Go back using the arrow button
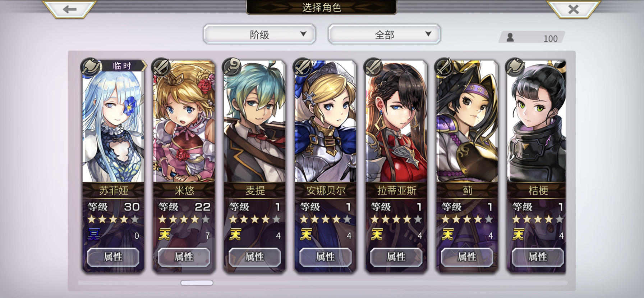 [69, 9]
